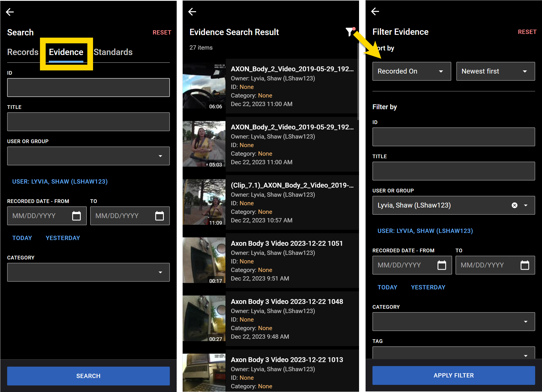Click the back arrow on the Search screen

[x=10, y=12]
